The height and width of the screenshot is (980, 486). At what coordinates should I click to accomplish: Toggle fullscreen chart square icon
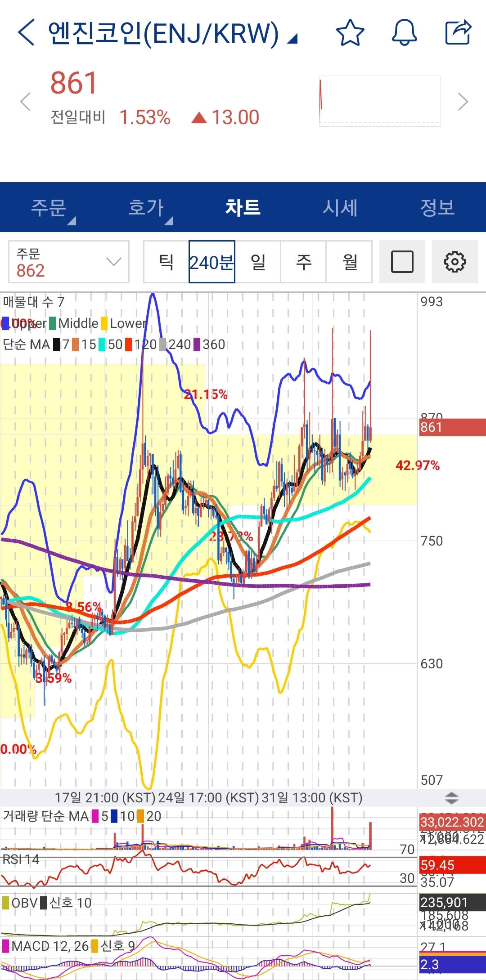[x=402, y=262]
